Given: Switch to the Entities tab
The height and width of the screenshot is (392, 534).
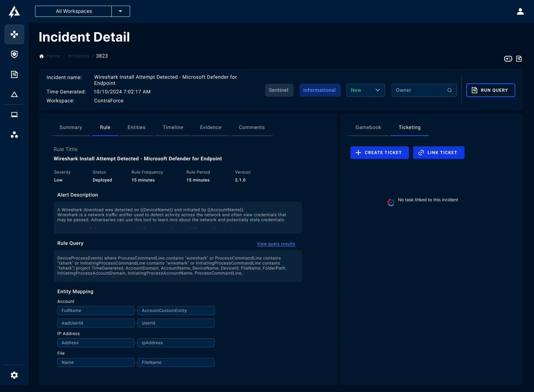Looking at the screenshot, I should point(137,127).
